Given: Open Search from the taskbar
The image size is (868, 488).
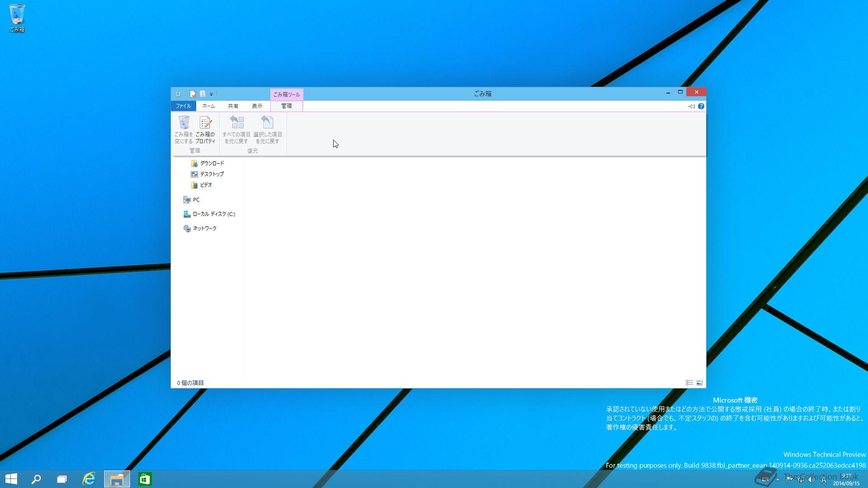Looking at the screenshot, I should 36,479.
